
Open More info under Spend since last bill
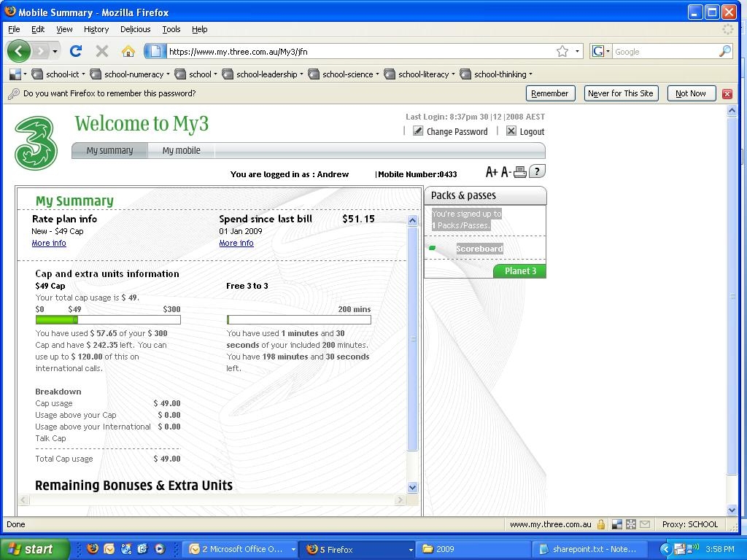coord(236,243)
